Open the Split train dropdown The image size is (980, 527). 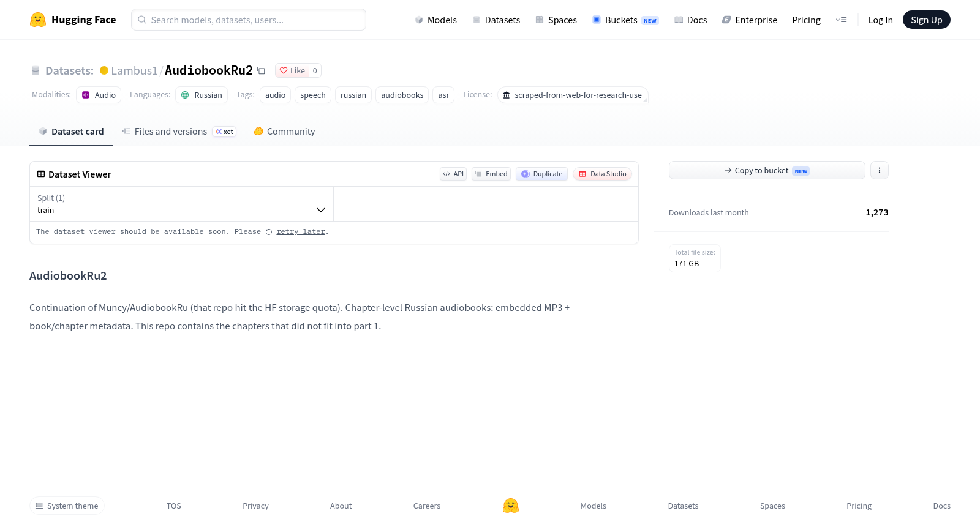[x=181, y=204]
